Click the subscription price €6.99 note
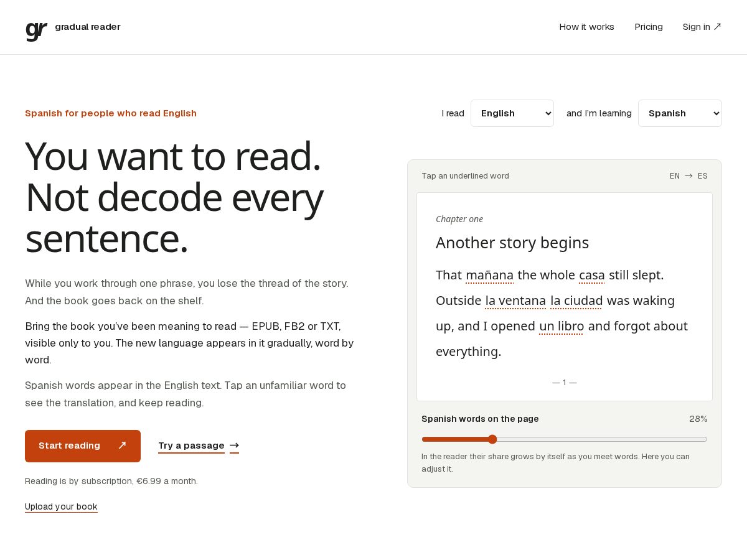747x560 pixels. 111,481
